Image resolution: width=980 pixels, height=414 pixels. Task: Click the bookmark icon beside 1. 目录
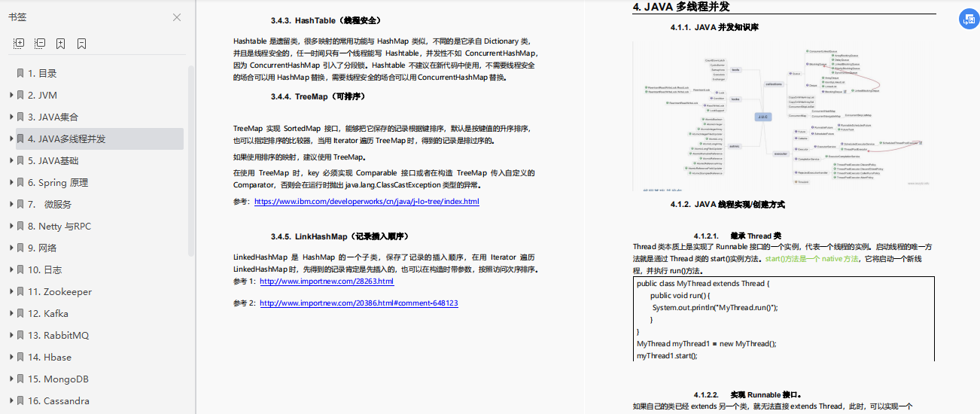20,73
